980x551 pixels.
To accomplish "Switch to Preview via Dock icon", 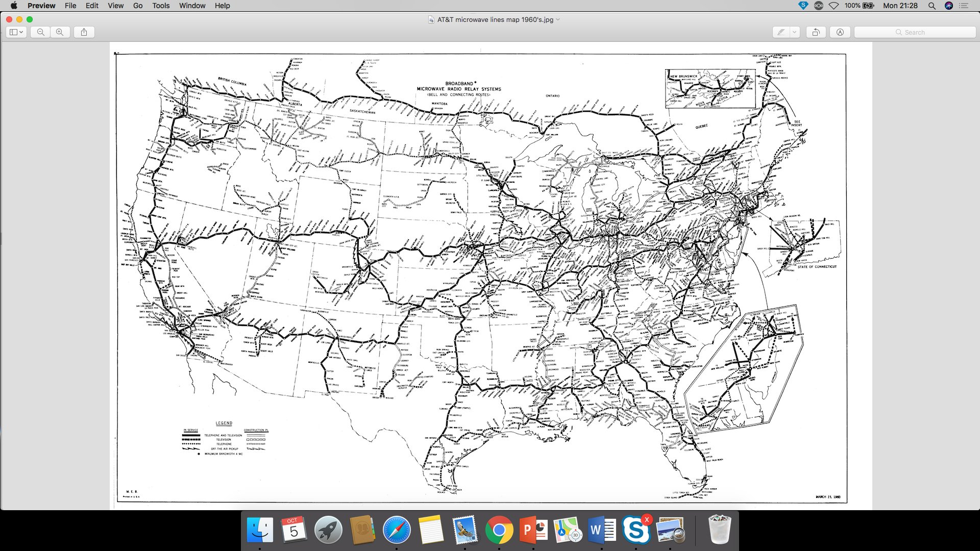I will pyautogui.click(x=670, y=530).
